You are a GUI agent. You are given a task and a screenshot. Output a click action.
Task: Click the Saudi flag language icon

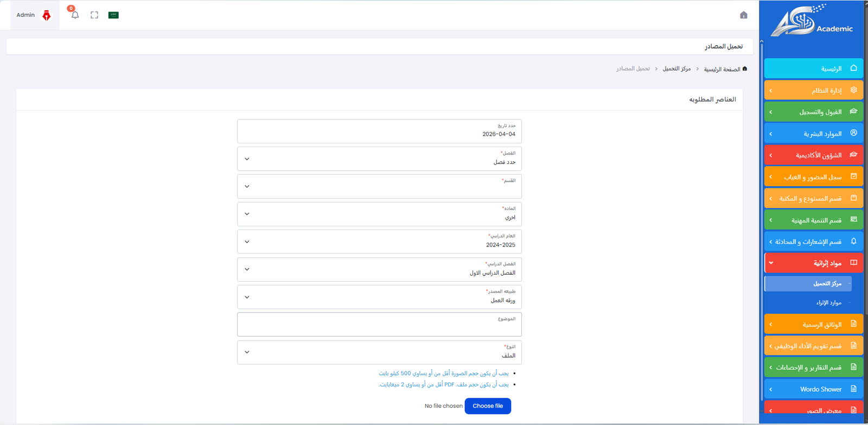[x=113, y=15]
